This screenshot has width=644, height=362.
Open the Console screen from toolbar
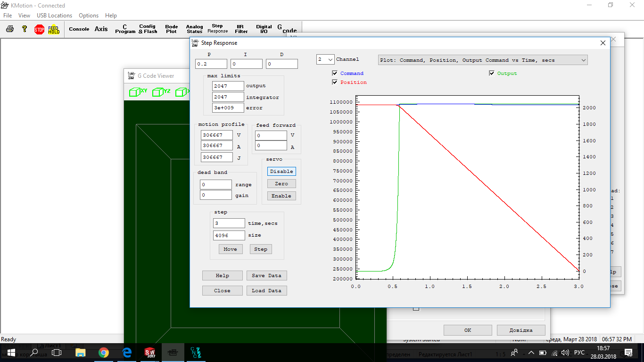pyautogui.click(x=79, y=29)
